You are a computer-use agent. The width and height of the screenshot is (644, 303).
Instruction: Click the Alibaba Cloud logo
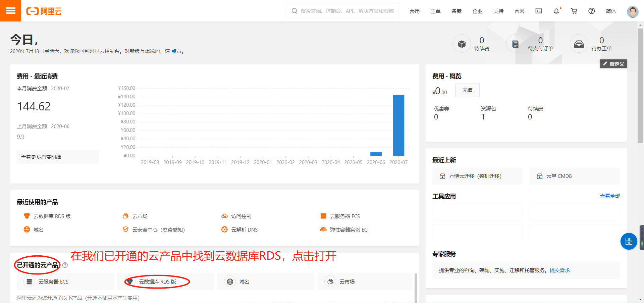pyautogui.click(x=44, y=11)
